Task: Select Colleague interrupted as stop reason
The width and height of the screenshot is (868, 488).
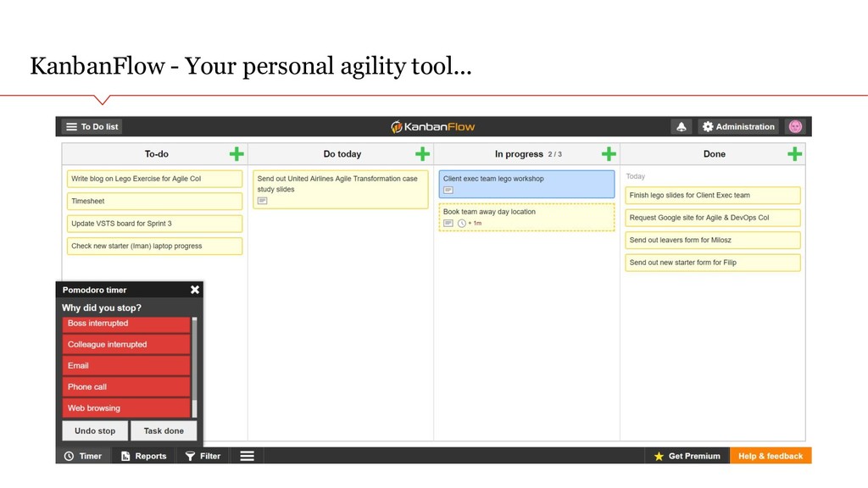Action: [126, 344]
